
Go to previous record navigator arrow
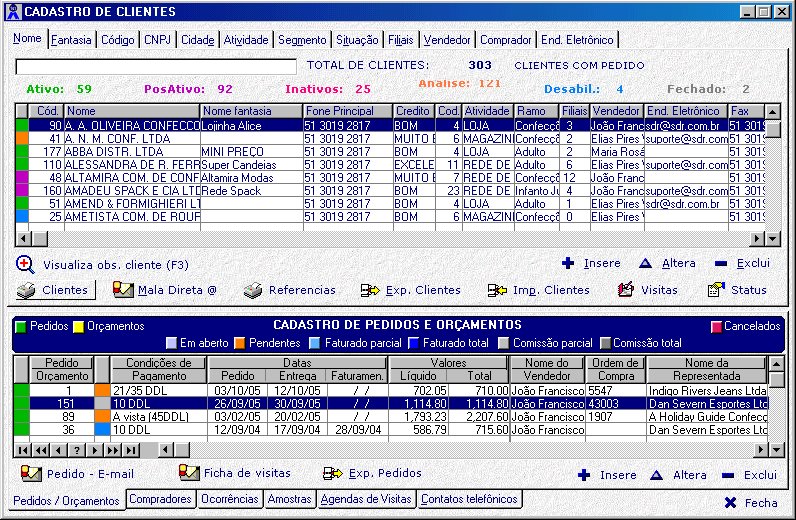(x=59, y=450)
